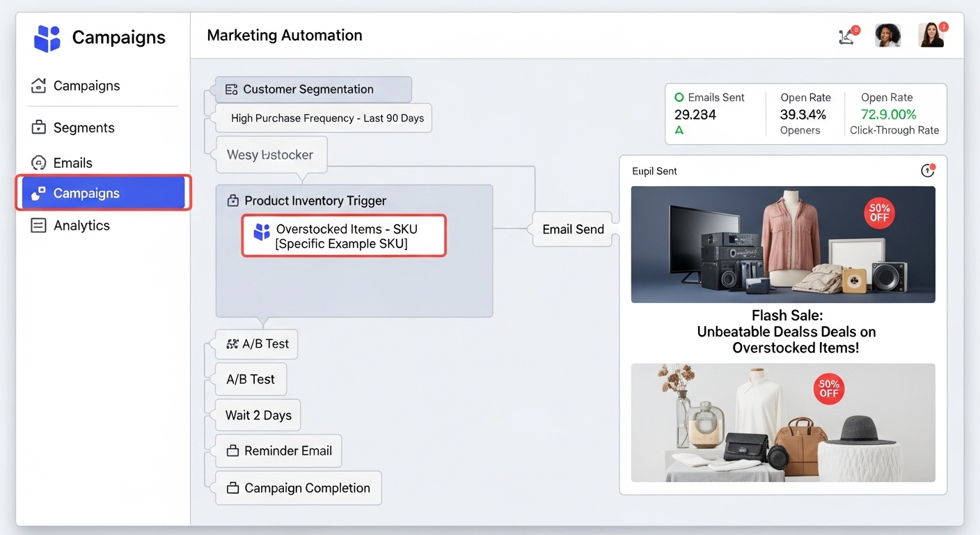Click the Flash Sale headline text

coord(787,332)
